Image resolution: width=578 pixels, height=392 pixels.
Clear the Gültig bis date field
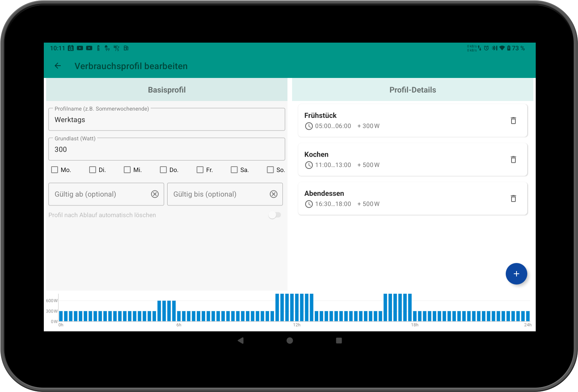[274, 194]
